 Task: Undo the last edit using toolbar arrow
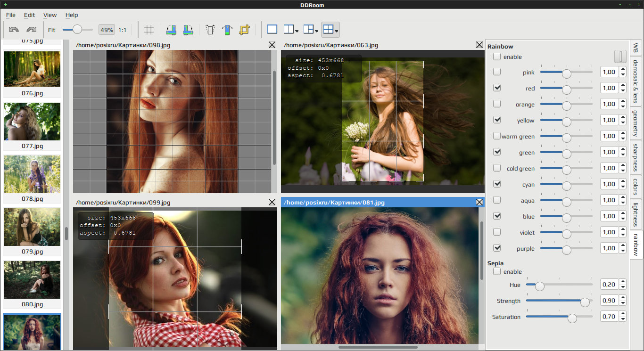pos(14,30)
